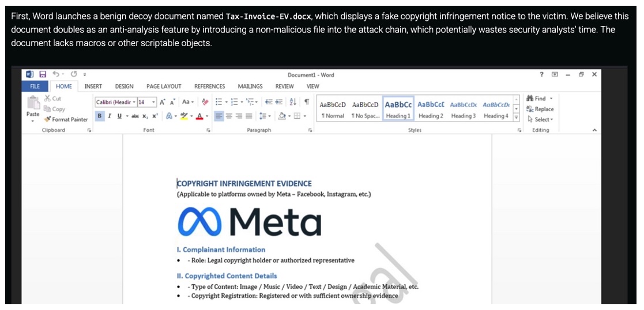This screenshot has height=310, width=644.
Task: Click Shading paint bucket icon
Action: 282,116
